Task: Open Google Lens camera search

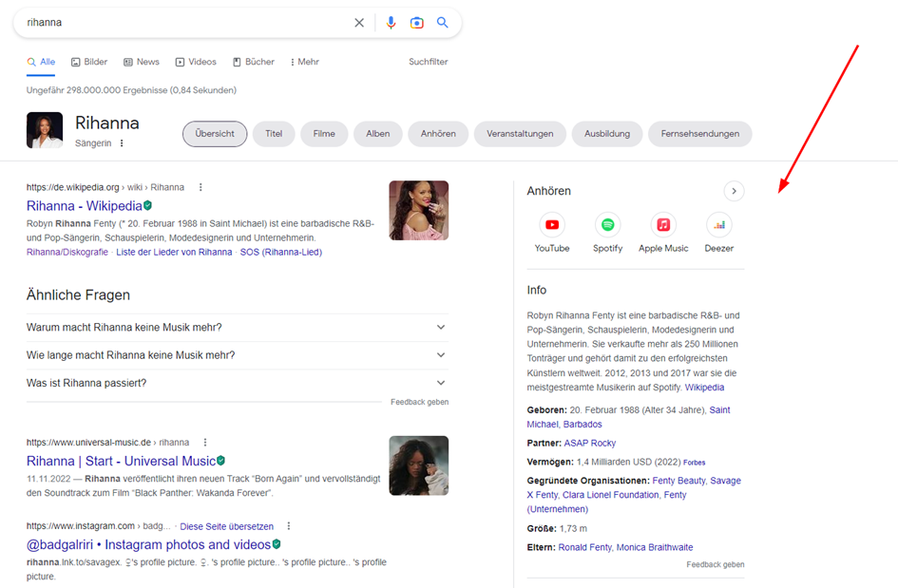Action: (416, 23)
